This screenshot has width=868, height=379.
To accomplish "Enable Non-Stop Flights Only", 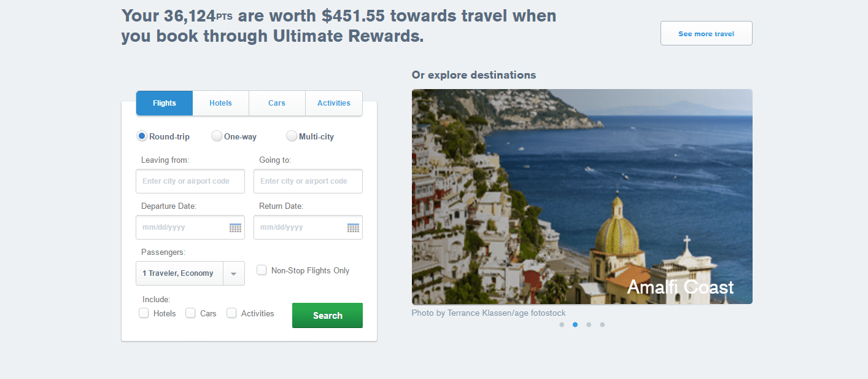I will [262, 270].
